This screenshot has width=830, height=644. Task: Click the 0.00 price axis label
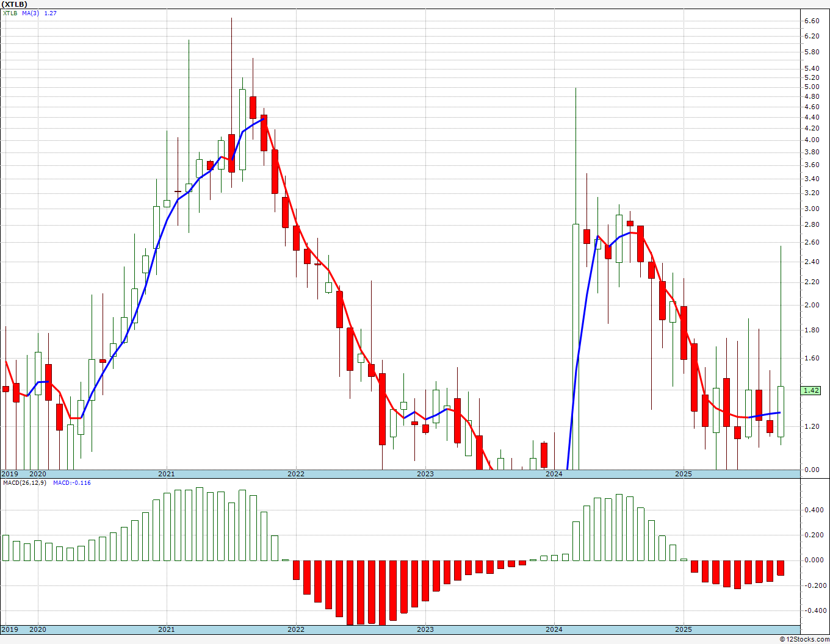(x=812, y=470)
